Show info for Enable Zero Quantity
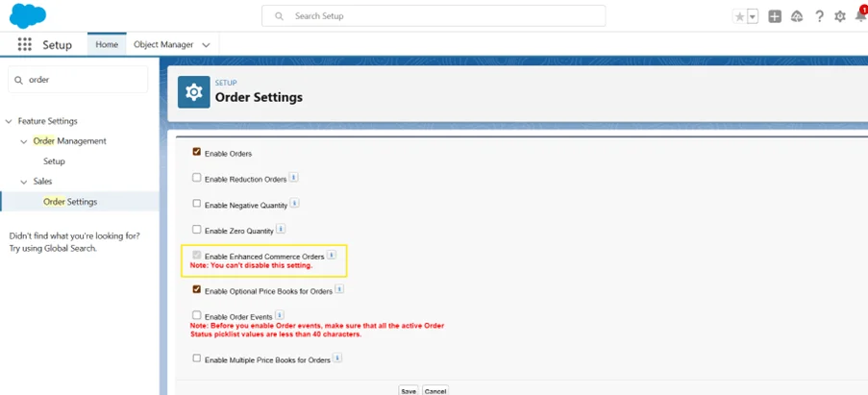Image resolution: width=868 pixels, height=395 pixels. [281, 229]
